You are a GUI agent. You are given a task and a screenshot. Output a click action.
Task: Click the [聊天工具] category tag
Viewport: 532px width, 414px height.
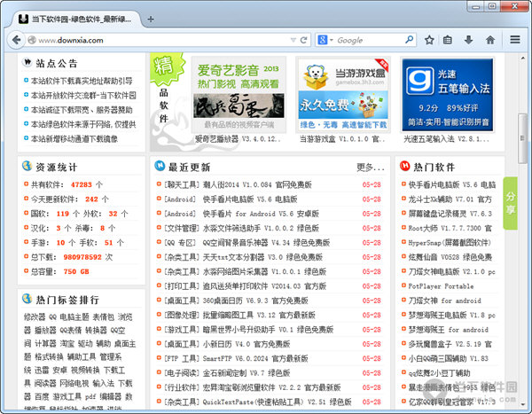(182, 184)
